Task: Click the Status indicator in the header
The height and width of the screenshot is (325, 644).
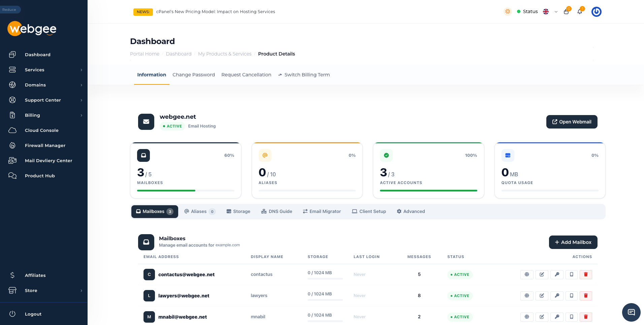Action: (527, 12)
